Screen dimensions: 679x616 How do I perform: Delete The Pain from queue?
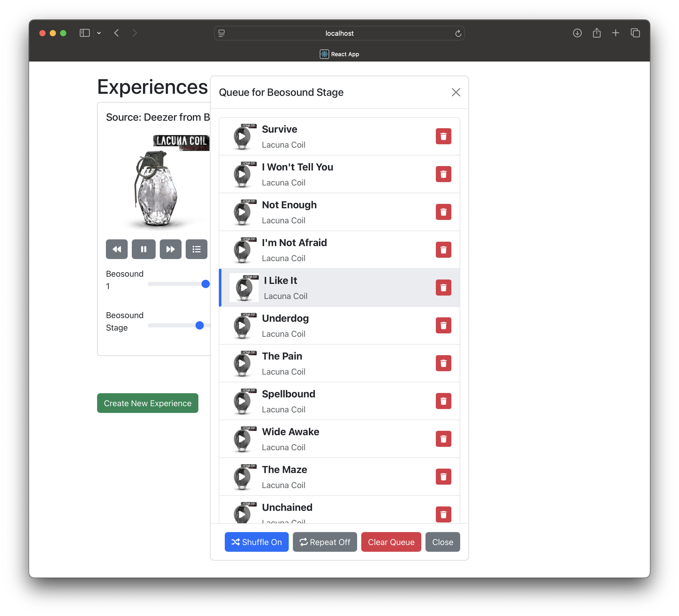pyautogui.click(x=443, y=363)
